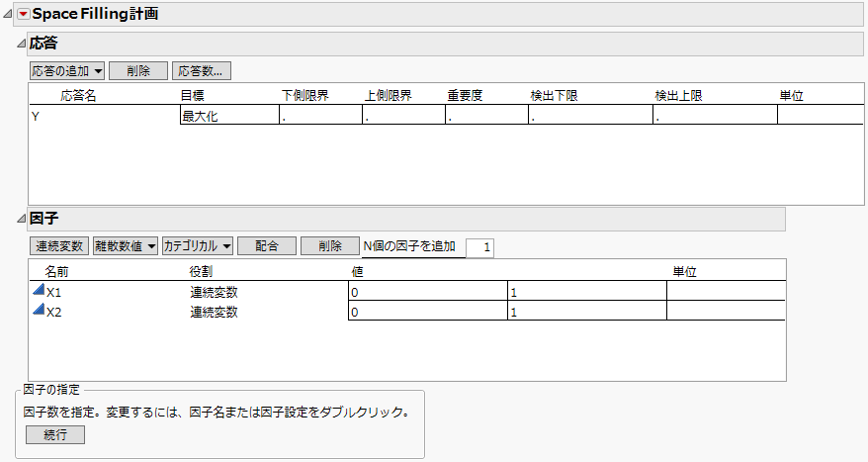Click the lower value 0 of X1
The image size is (868, 462).
[x=427, y=292]
